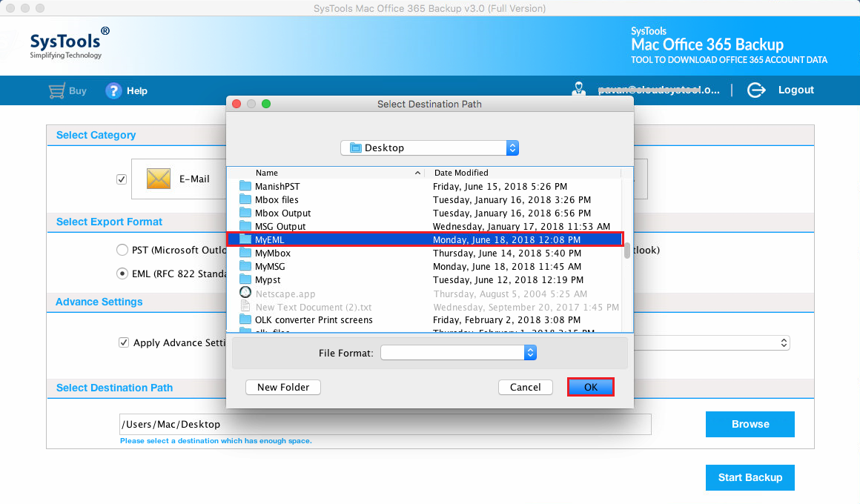Select the MyMSG row
Viewport: 860px width, 504px height.
click(x=425, y=266)
